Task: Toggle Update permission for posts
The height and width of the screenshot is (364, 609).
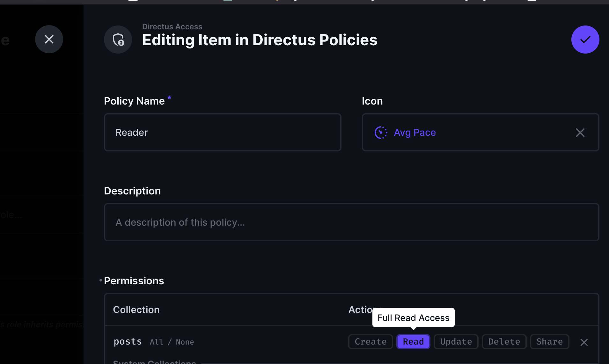Action: click(456, 342)
